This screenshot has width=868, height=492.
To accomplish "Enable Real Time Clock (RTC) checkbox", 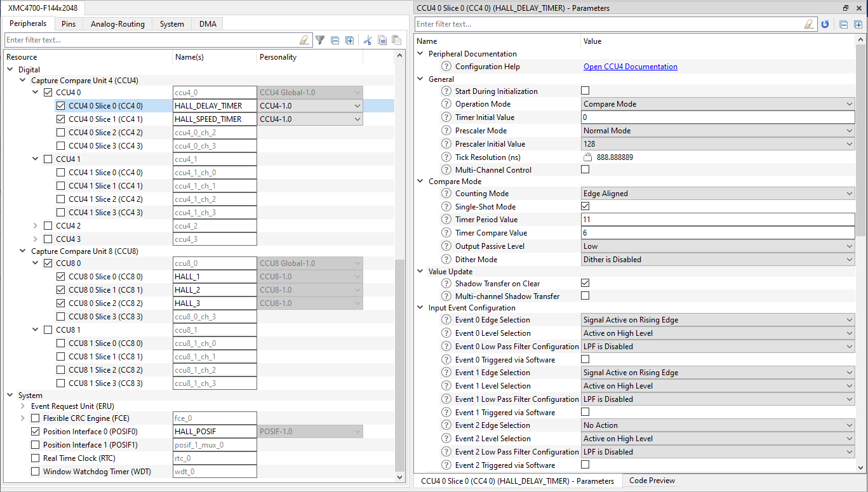I will (35, 458).
